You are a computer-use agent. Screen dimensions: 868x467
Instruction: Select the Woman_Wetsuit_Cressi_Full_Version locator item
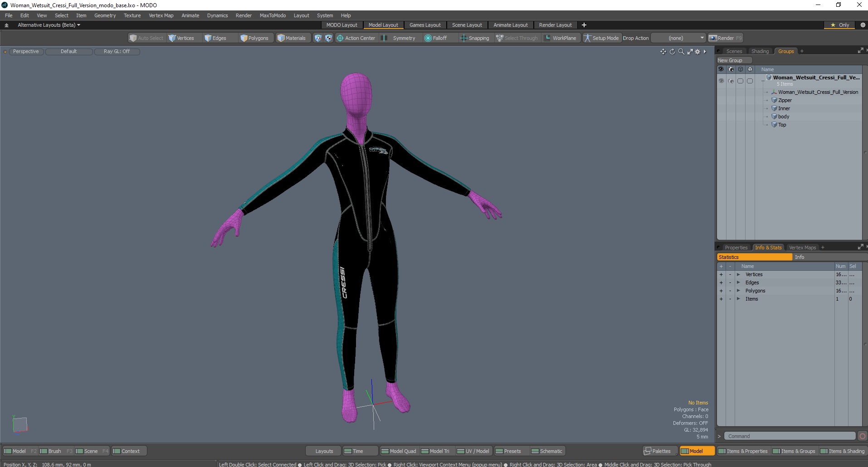pos(818,92)
